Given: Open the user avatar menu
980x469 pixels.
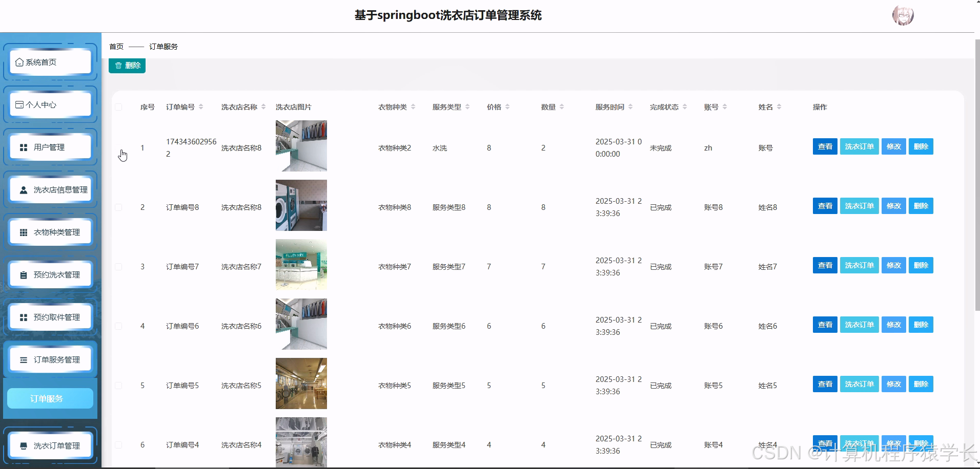Looking at the screenshot, I should pyautogui.click(x=903, y=15).
